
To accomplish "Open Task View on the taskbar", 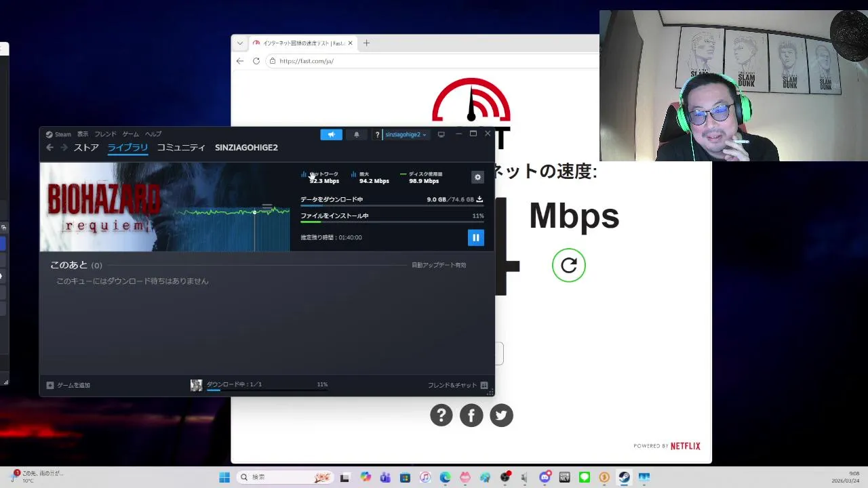I will (x=344, y=477).
